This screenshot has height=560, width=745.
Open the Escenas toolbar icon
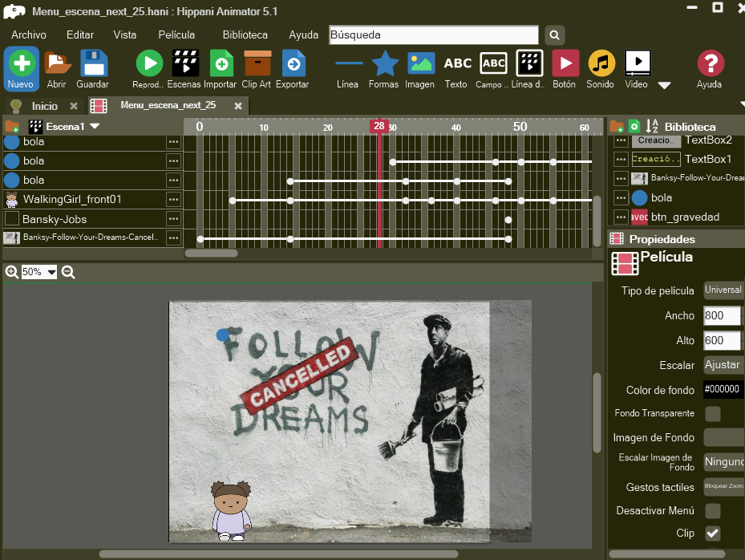[x=184, y=69]
